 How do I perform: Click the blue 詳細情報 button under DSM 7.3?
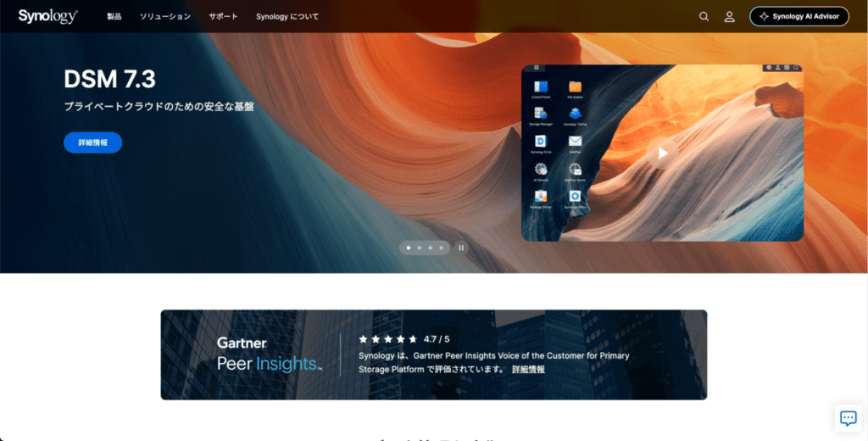pos(92,142)
